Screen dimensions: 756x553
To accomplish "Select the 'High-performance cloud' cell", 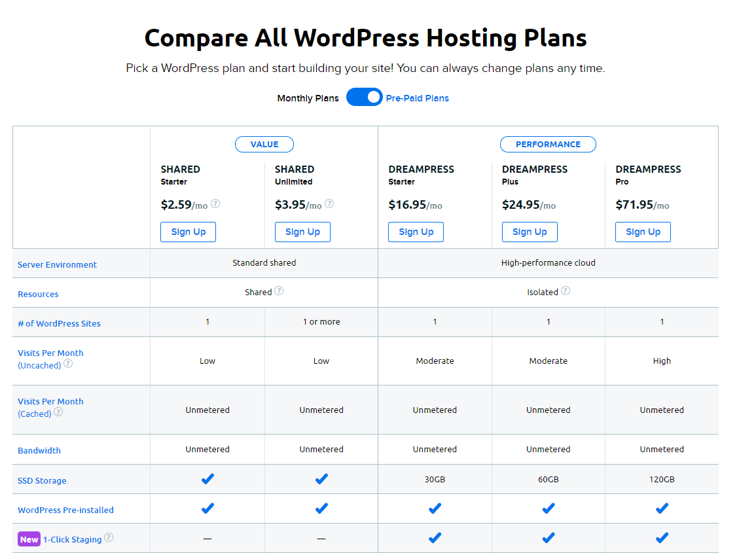I will (x=549, y=263).
